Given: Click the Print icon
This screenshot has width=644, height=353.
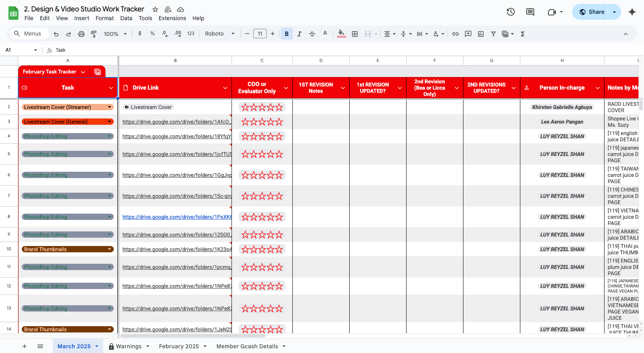Looking at the screenshot, I should point(81,34).
